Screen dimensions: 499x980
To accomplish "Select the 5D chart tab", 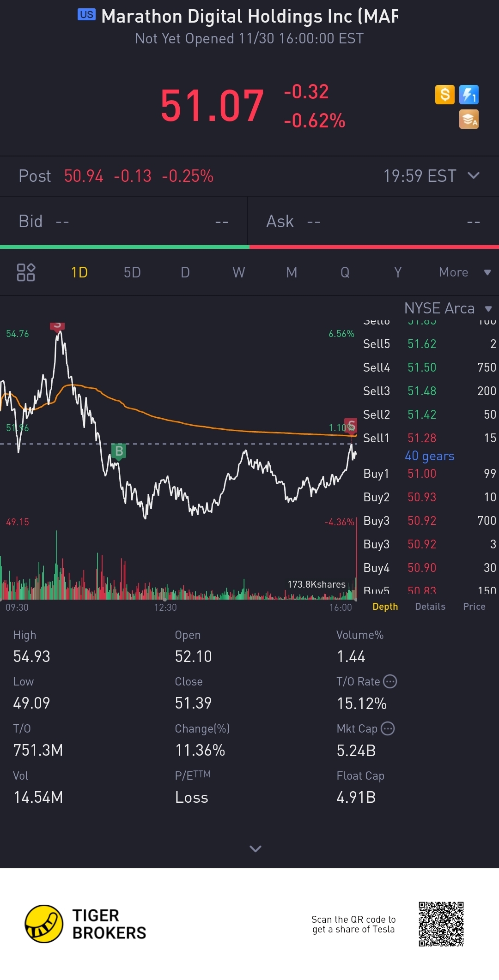I will pyautogui.click(x=132, y=272).
